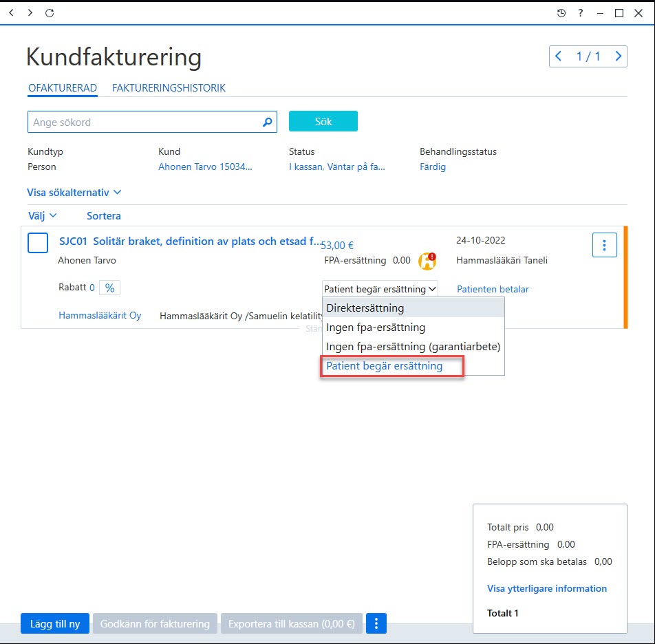The height and width of the screenshot is (644, 655).
Task: Select Ingen fpa-ersättning (garantiarbete) option
Action: [x=413, y=347]
